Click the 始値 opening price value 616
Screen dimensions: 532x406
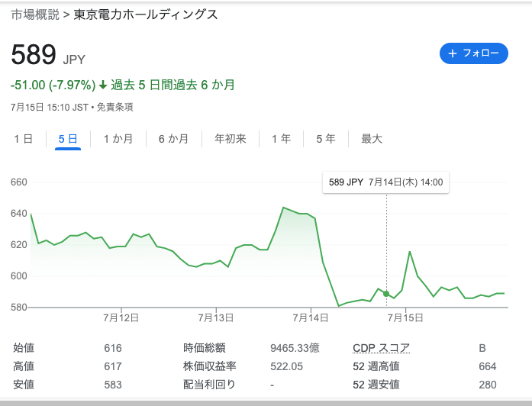tap(113, 348)
